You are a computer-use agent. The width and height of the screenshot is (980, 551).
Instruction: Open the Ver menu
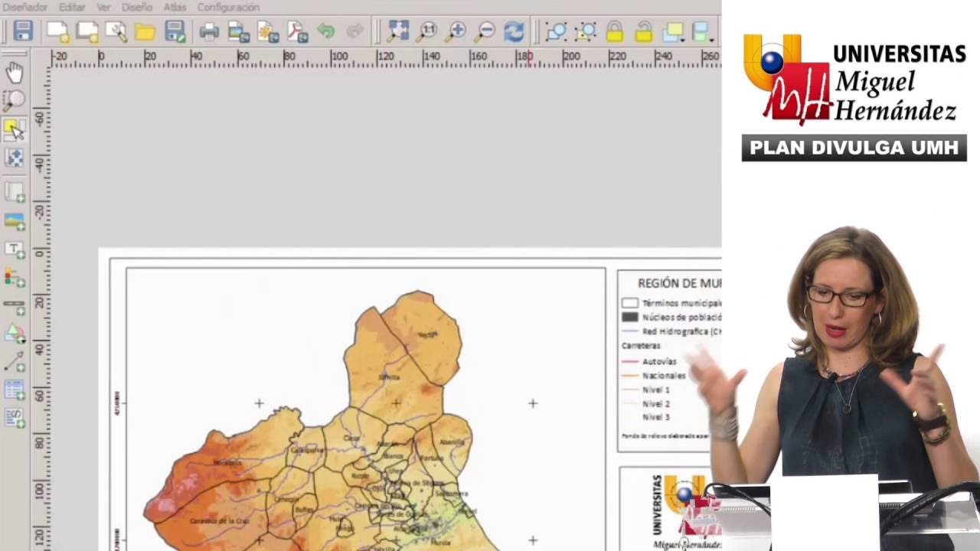point(103,7)
